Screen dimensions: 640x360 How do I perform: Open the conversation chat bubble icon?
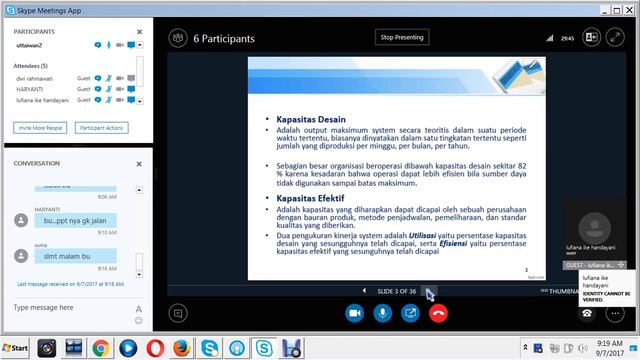pos(178,313)
